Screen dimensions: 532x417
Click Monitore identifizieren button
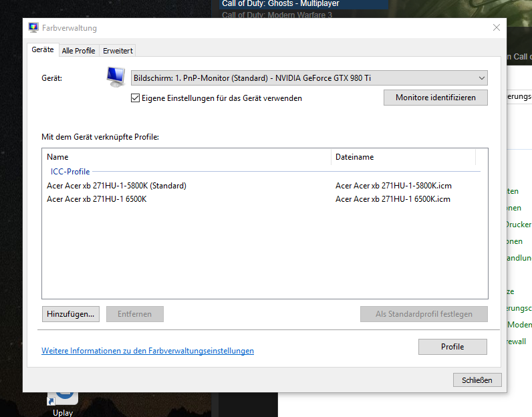pyautogui.click(x=435, y=98)
